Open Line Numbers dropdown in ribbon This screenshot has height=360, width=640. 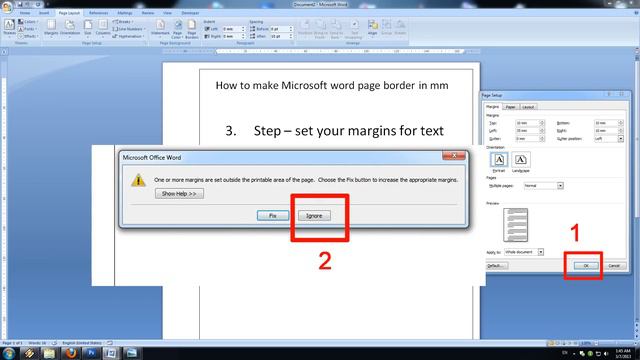(x=128, y=29)
